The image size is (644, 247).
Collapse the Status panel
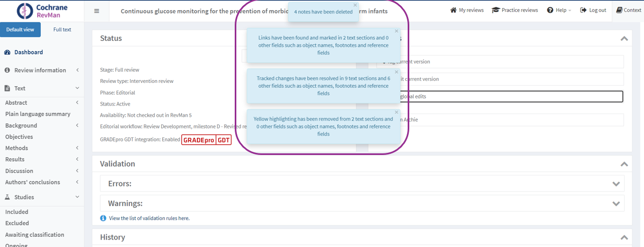click(x=624, y=39)
